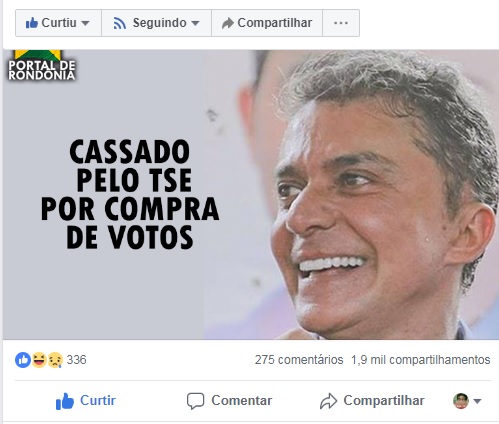Open the profile selector dropdown arrow
The height and width of the screenshot is (424, 499).
pos(477,401)
